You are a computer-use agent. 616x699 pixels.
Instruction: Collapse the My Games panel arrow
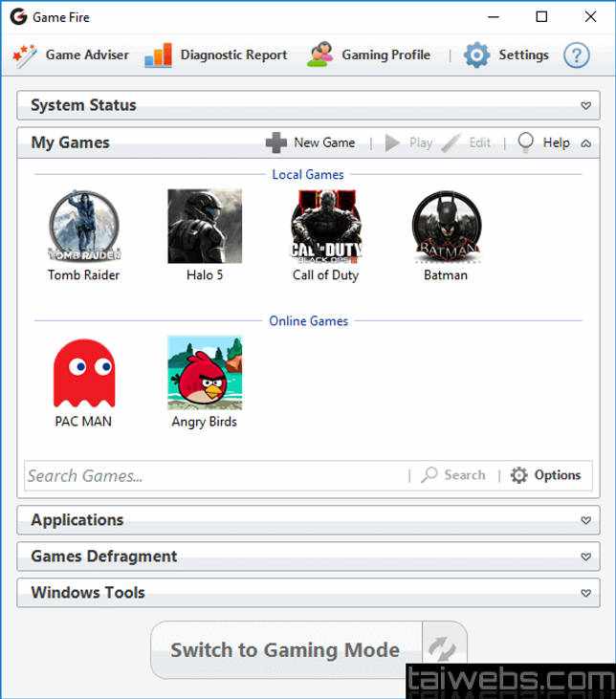pos(585,143)
